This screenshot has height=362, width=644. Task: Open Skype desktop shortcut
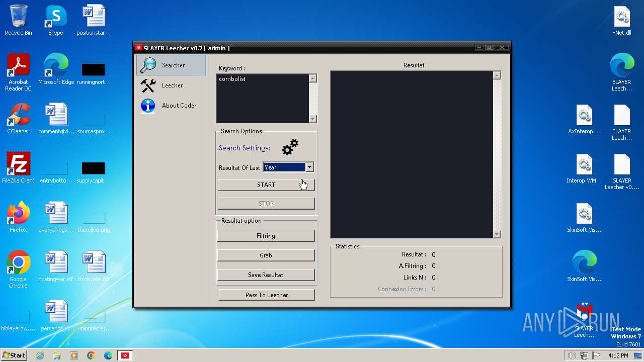tap(56, 20)
